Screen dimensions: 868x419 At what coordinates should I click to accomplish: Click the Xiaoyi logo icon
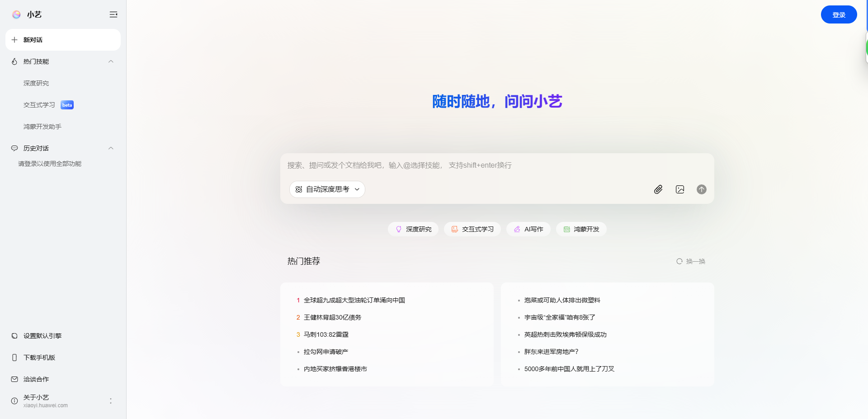pos(16,14)
